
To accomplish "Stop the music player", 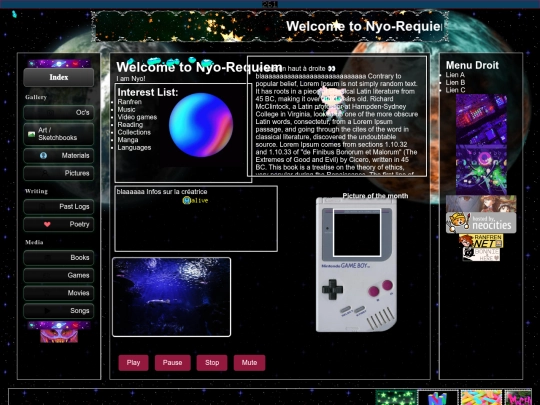I will [212, 363].
